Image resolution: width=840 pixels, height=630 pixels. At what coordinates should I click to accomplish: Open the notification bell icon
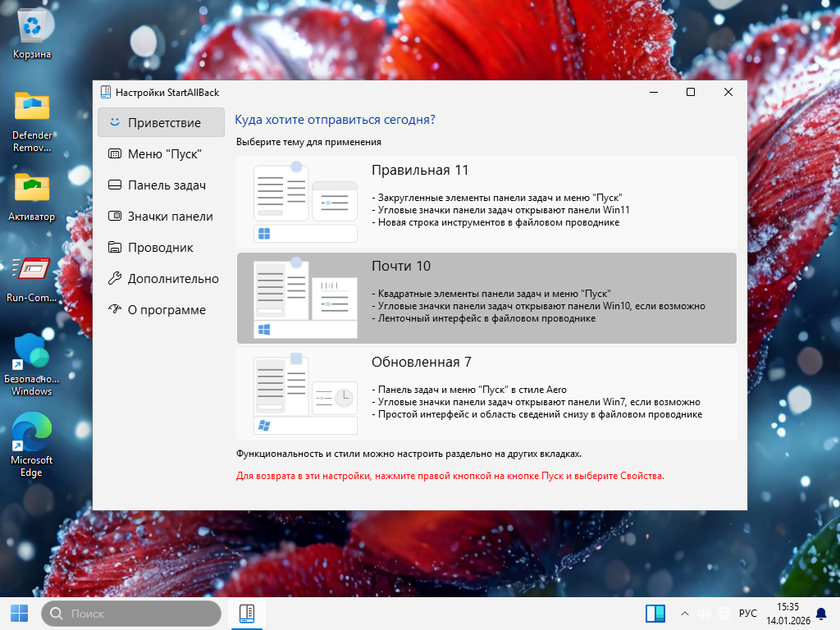(x=820, y=614)
